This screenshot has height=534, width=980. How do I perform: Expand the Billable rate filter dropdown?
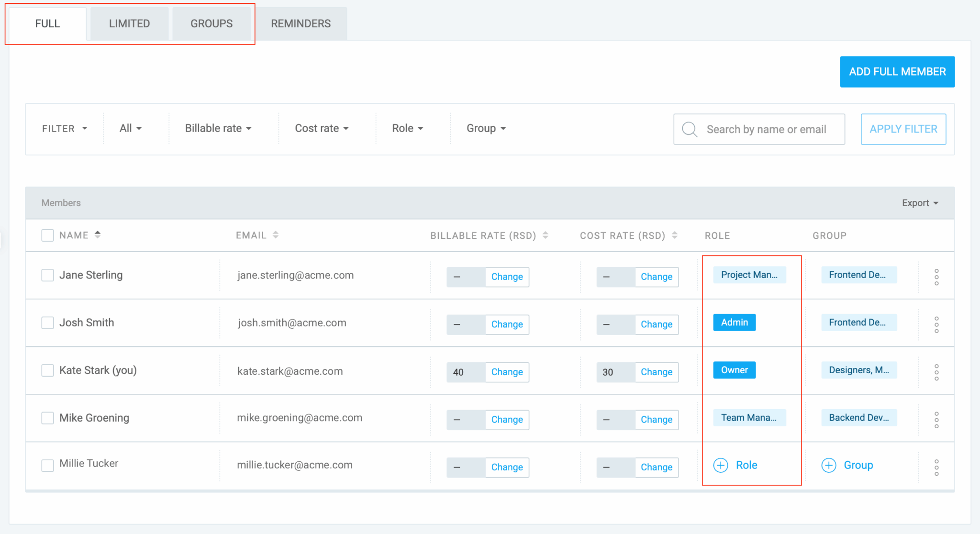218,128
